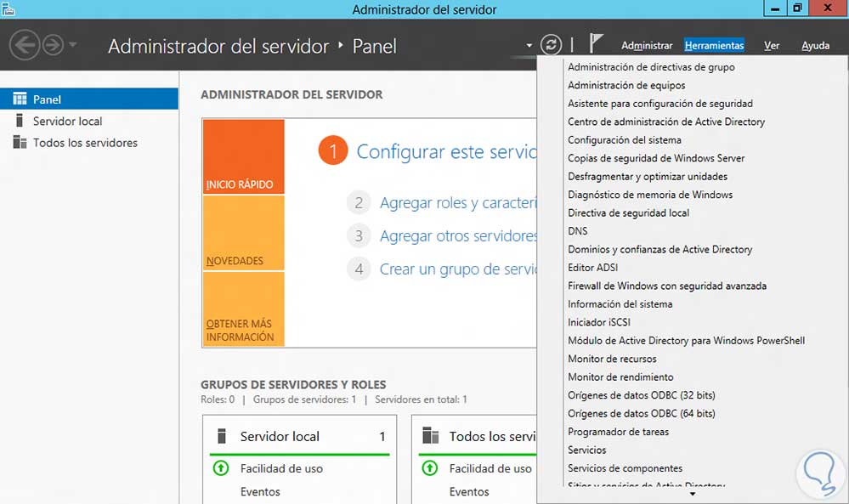
Task: Open navigation history dropdown beside forward arrow
Action: (x=73, y=44)
